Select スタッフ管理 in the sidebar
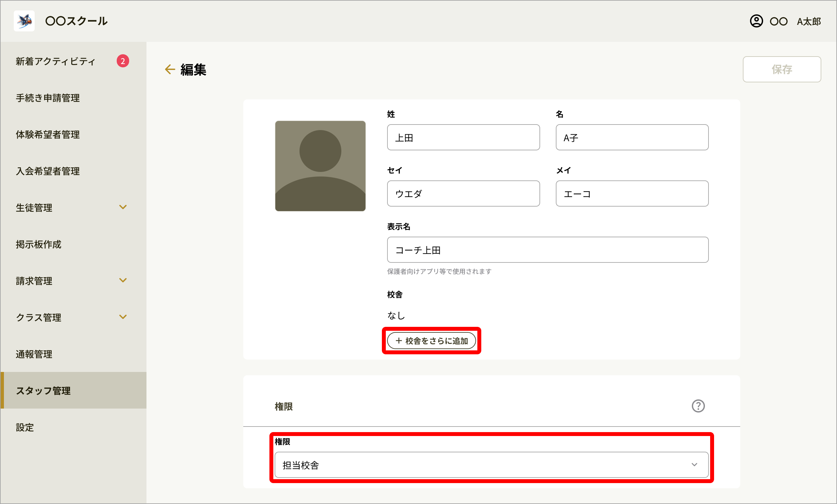The image size is (837, 504). click(x=73, y=390)
